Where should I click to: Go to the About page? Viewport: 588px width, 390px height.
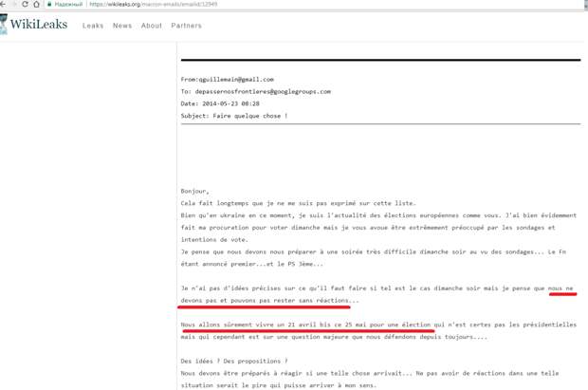pyautogui.click(x=152, y=26)
